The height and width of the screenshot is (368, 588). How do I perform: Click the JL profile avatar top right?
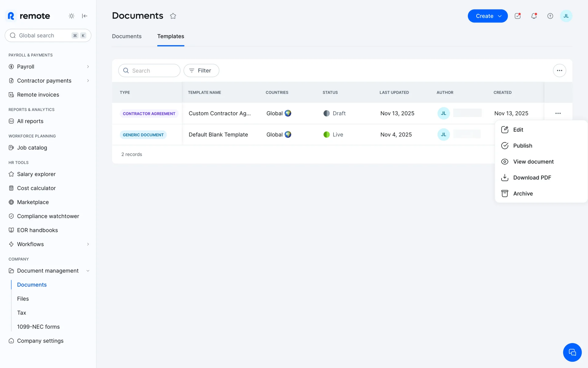coord(566,16)
